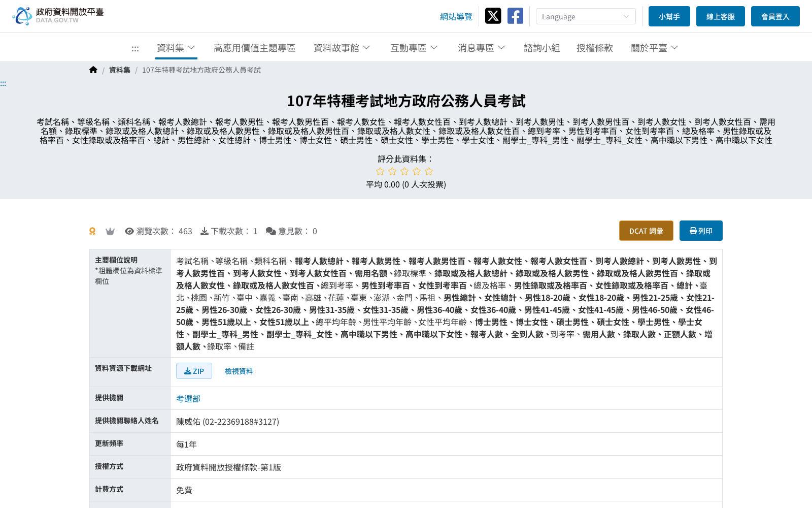
Task: Click the comments icon beside 意見數
Action: tap(271, 231)
